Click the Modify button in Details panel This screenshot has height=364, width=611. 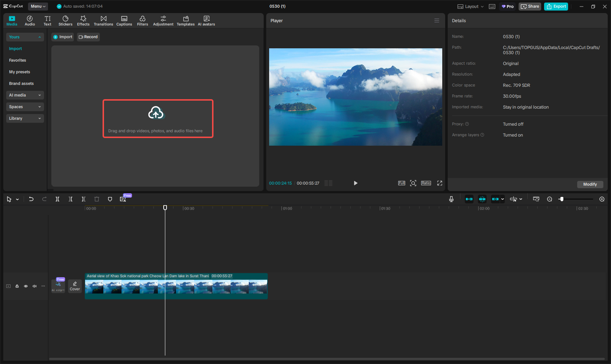pyautogui.click(x=590, y=184)
